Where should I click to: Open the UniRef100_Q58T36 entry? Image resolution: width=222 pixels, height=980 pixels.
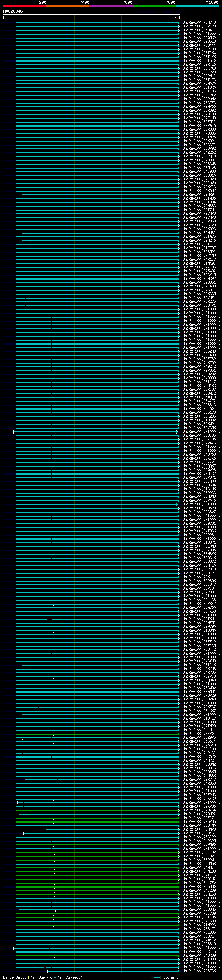tap(199, 971)
